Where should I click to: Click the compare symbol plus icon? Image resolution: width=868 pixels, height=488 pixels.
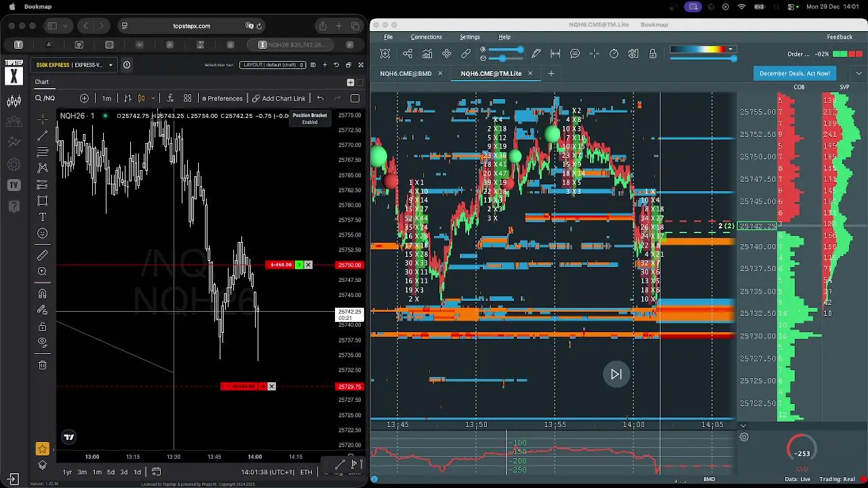[x=84, y=98]
